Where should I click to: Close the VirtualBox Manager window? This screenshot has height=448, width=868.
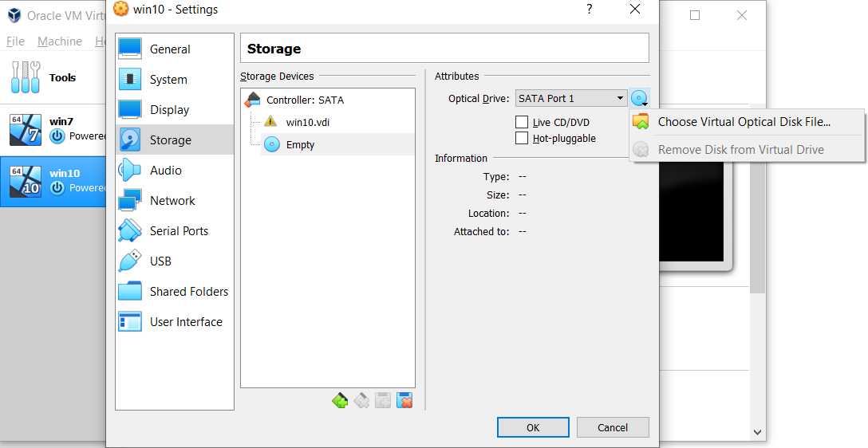(742, 15)
